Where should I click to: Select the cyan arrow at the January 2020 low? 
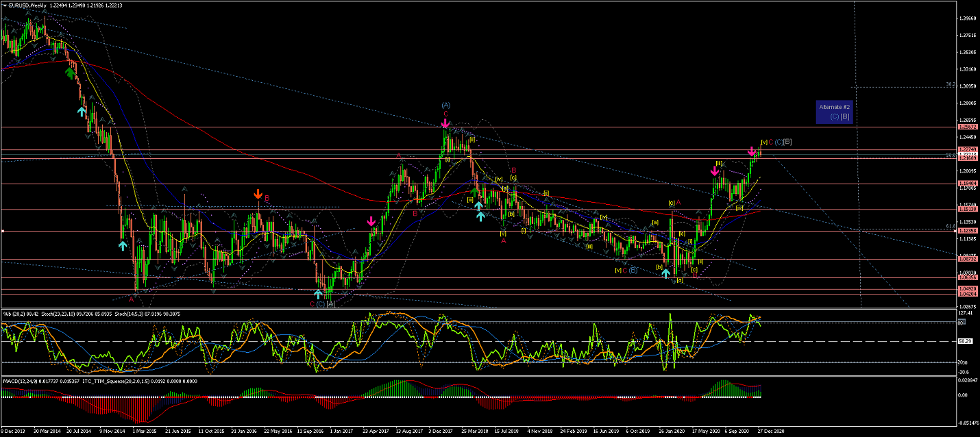(665, 273)
